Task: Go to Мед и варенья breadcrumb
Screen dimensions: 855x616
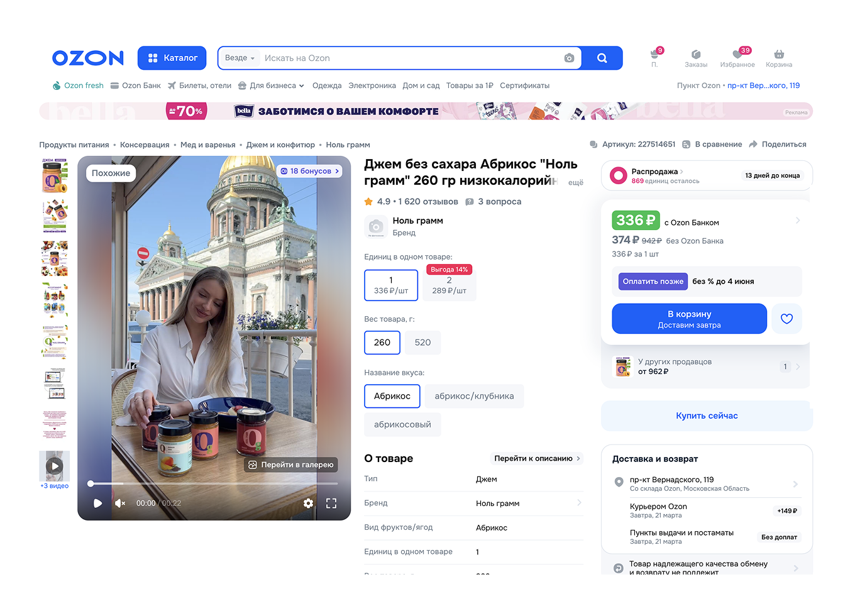Action: [x=208, y=145]
